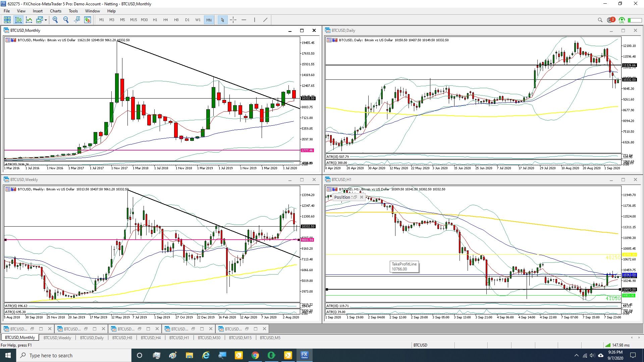Select the MN monthly timeframe button
The height and width of the screenshot is (362, 644).
click(x=209, y=20)
